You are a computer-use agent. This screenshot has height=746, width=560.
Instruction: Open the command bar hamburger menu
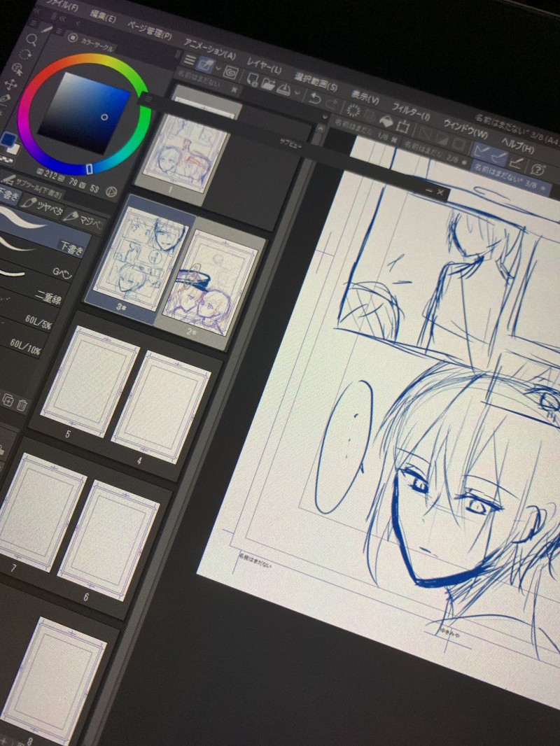coord(190,60)
